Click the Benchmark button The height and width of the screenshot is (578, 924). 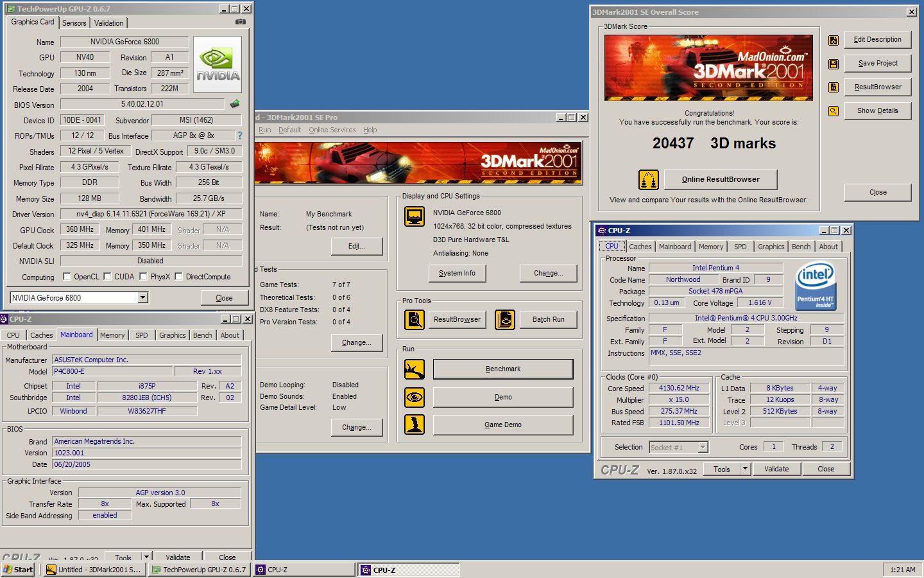pos(503,369)
